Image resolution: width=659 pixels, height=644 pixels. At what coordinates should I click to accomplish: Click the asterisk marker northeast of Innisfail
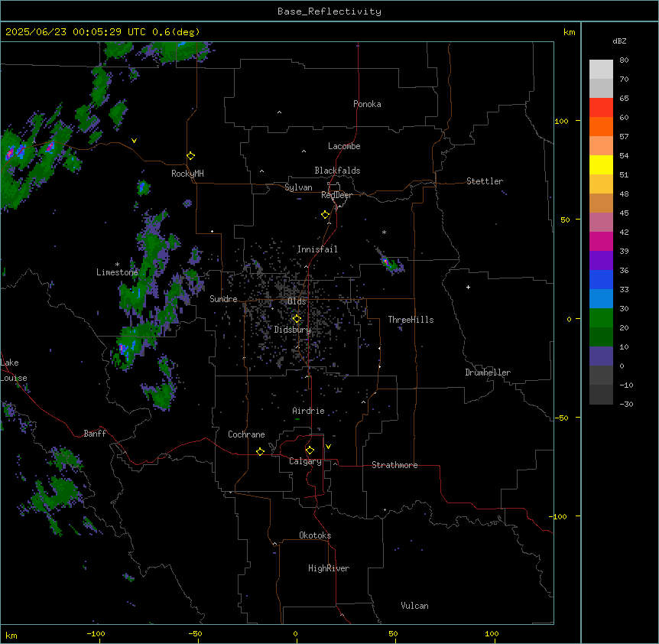click(384, 232)
